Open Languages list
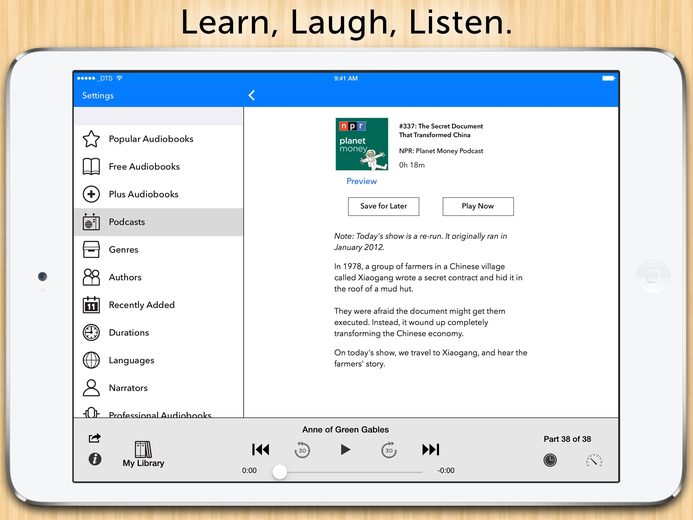The height and width of the screenshot is (520, 693). pyautogui.click(x=158, y=360)
